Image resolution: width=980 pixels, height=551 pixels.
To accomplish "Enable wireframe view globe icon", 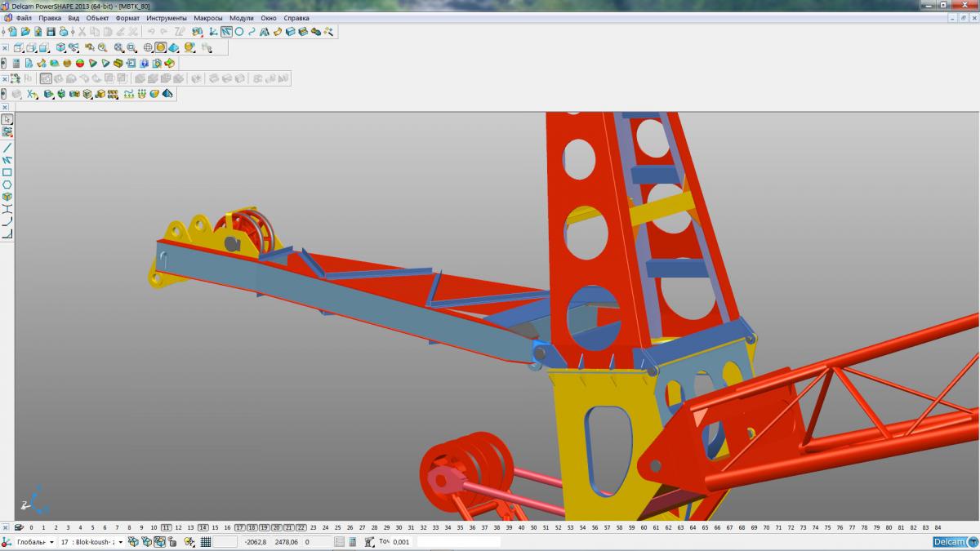I will pos(148,47).
